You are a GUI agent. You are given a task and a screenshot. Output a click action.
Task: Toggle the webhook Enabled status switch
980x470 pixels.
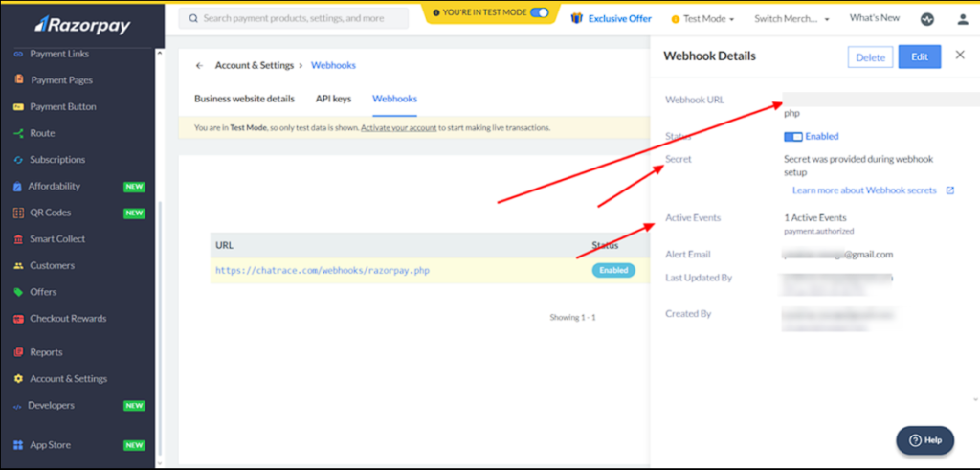point(793,136)
